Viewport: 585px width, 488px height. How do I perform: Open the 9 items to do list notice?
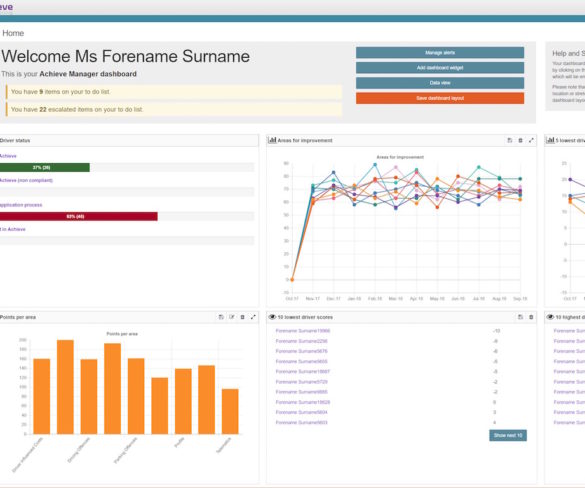click(174, 92)
